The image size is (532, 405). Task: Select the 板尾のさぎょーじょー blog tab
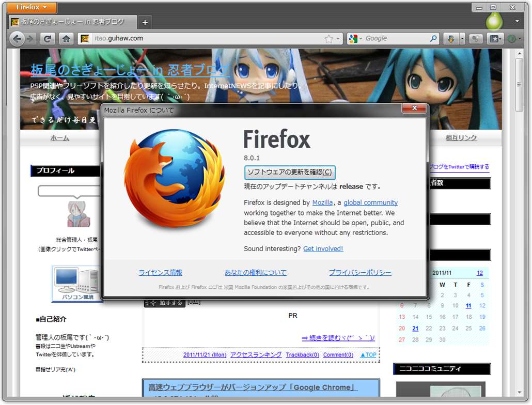72,22
